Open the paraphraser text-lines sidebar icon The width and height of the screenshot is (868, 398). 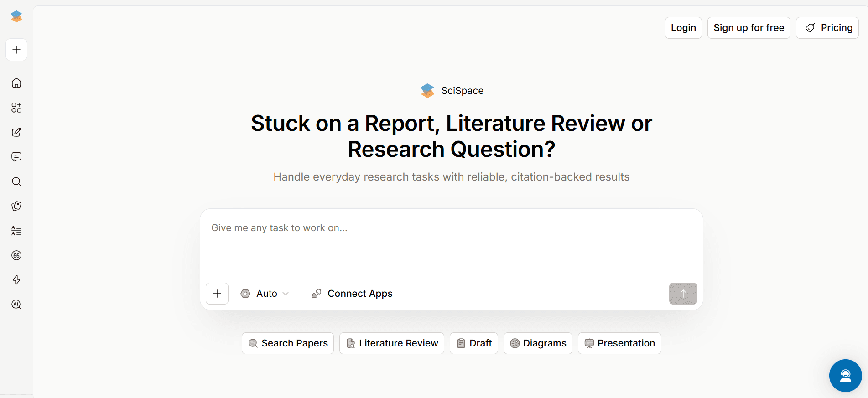point(16,231)
